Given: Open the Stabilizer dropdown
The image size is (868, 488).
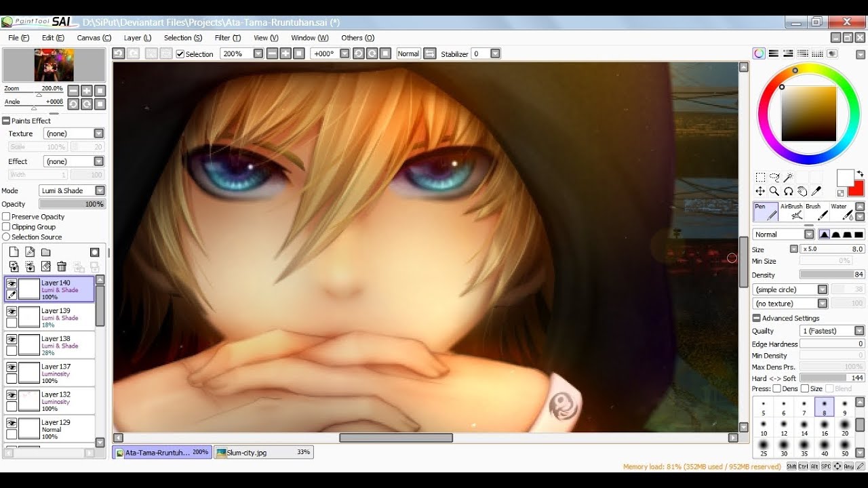Looking at the screenshot, I should click(x=495, y=54).
